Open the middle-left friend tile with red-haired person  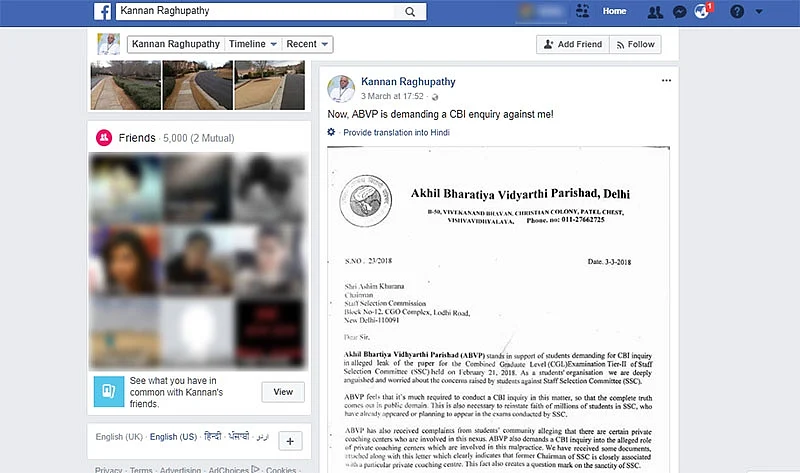[126, 260]
